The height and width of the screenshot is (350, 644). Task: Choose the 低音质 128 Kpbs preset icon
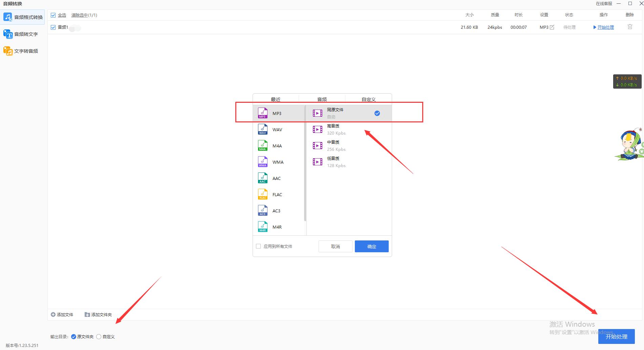(x=318, y=162)
